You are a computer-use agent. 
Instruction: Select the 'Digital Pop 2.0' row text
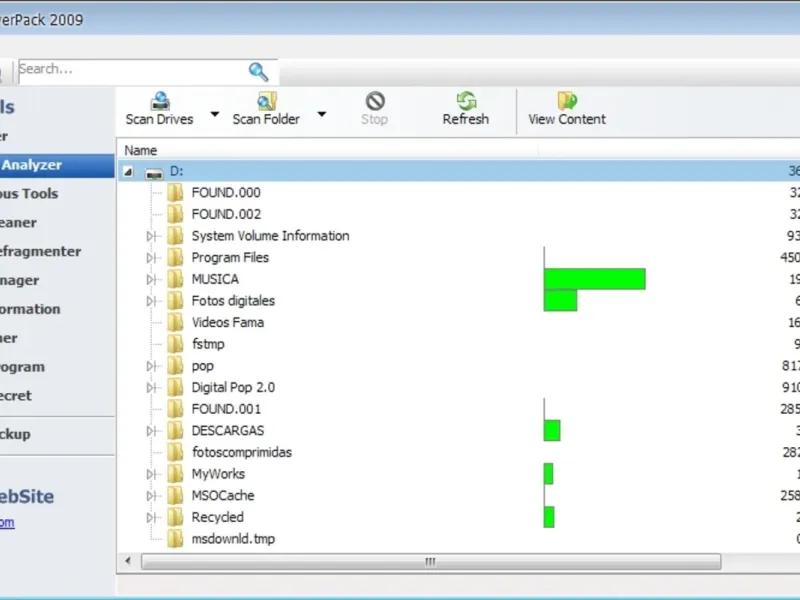[x=233, y=387]
